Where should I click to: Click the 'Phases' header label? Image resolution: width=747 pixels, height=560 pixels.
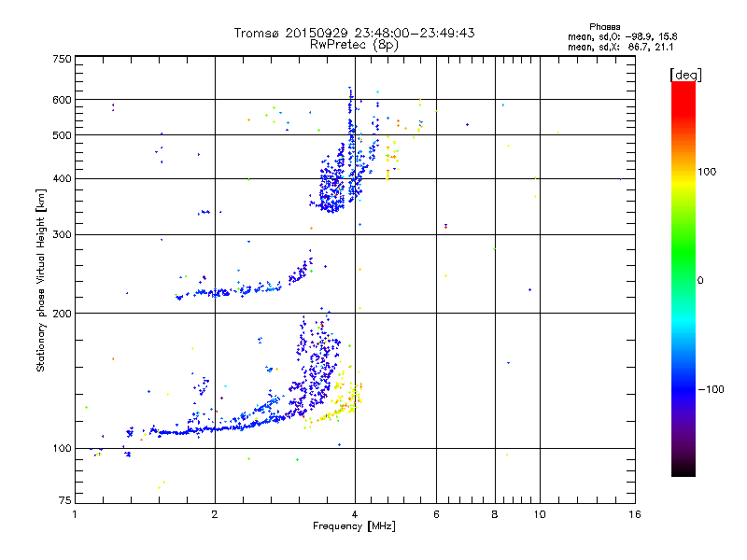click(x=604, y=27)
